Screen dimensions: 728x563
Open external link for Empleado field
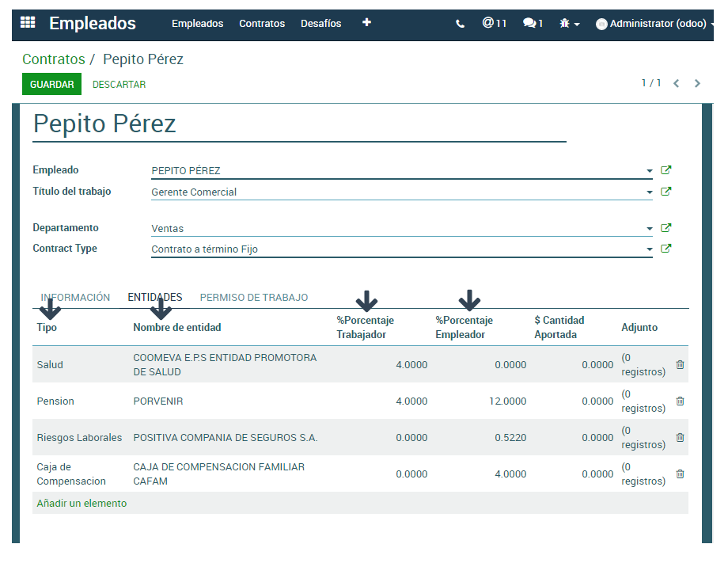[666, 170]
